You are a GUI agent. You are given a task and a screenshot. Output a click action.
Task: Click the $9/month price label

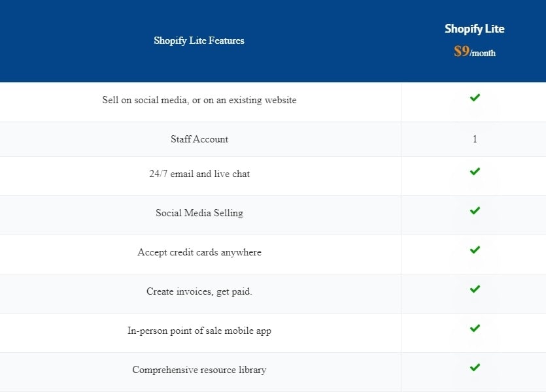[x=475, y=52]
